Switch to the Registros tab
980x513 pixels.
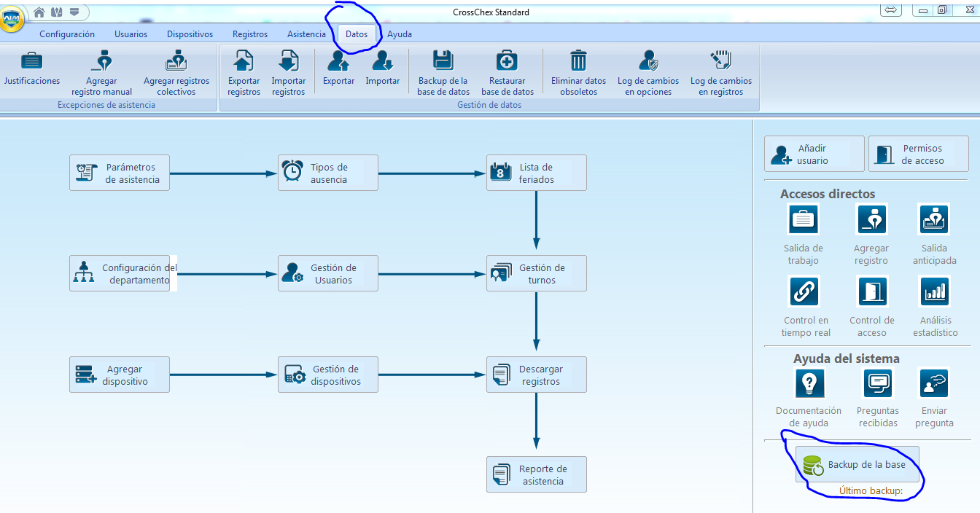(250, 34)
